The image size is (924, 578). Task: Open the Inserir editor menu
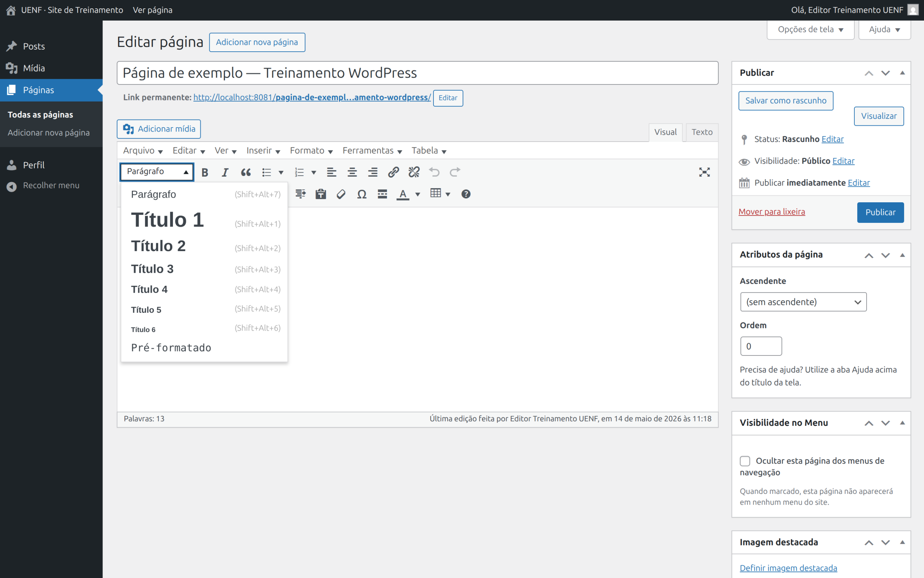(263, 151)
